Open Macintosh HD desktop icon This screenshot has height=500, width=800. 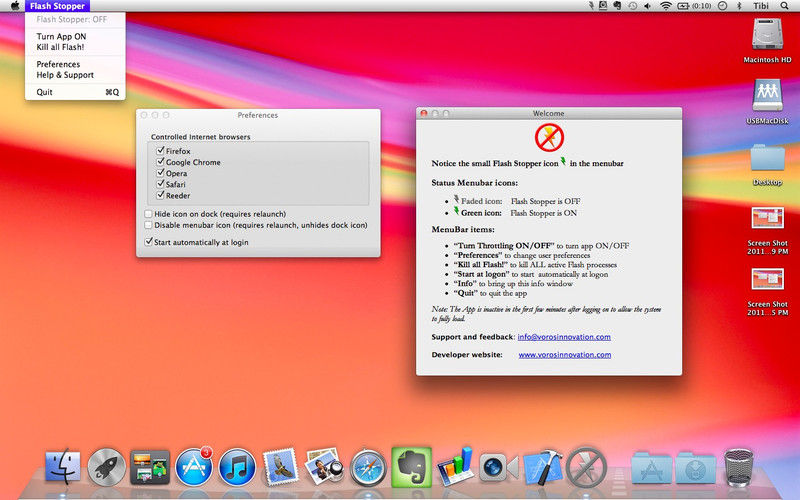coord(767,35)
